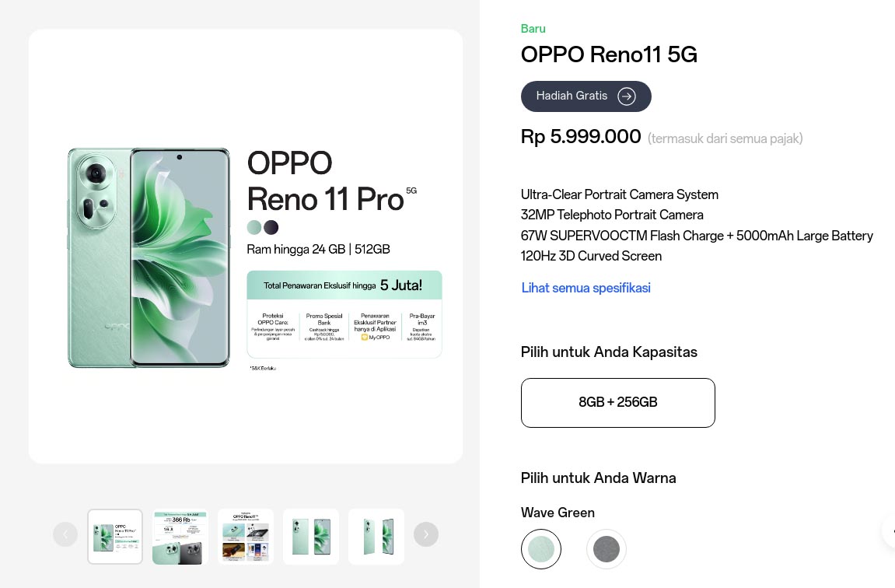Image resolution: width=895 pixels, height=588 pixels.
Task: Click the circular arrow inside Hadiah Gratis
Action: 627,96
